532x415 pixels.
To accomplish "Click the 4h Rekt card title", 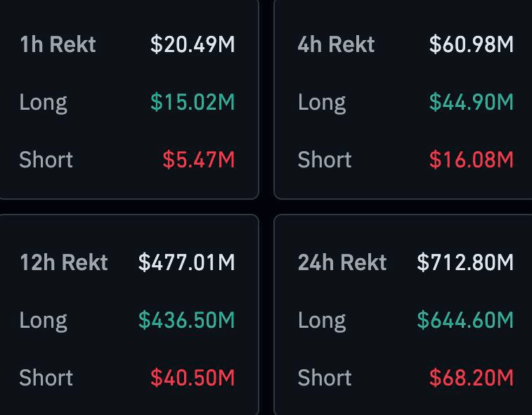I will coord(336,45).
